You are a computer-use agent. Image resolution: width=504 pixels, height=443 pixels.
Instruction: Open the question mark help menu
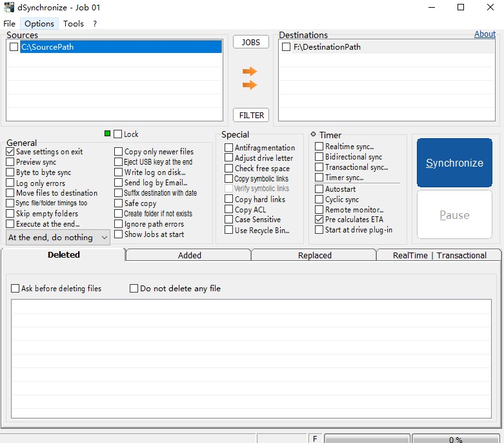(x=94, y=23)
